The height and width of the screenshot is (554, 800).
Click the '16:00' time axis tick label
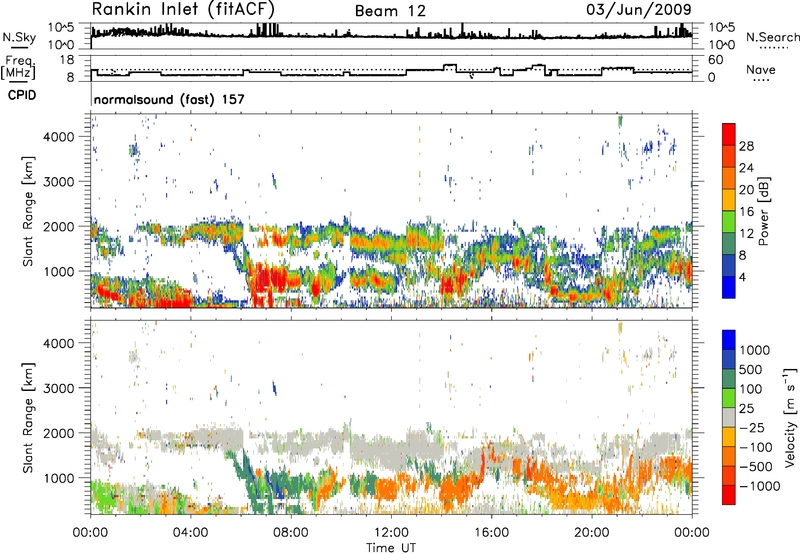[491, 533]
